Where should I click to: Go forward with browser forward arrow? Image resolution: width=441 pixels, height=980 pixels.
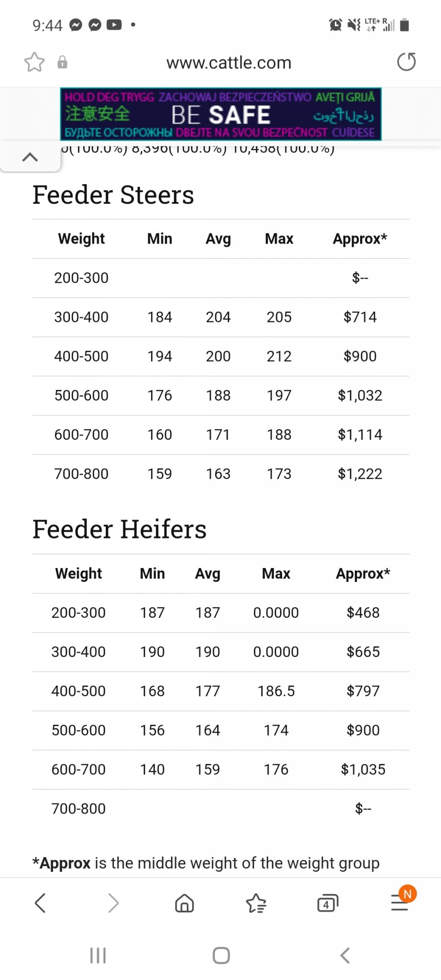click(113, 903)
